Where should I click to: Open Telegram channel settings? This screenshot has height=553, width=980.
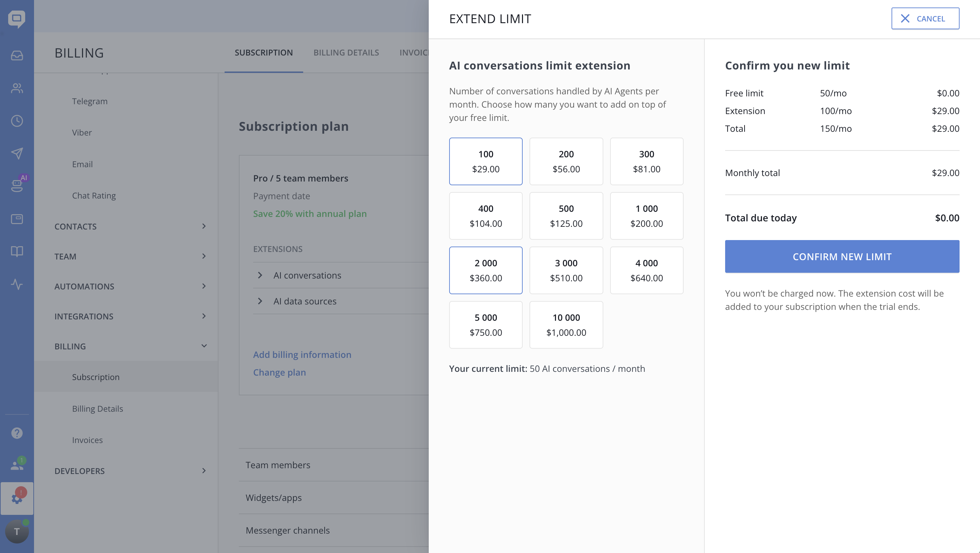click(x=90, y=101)
